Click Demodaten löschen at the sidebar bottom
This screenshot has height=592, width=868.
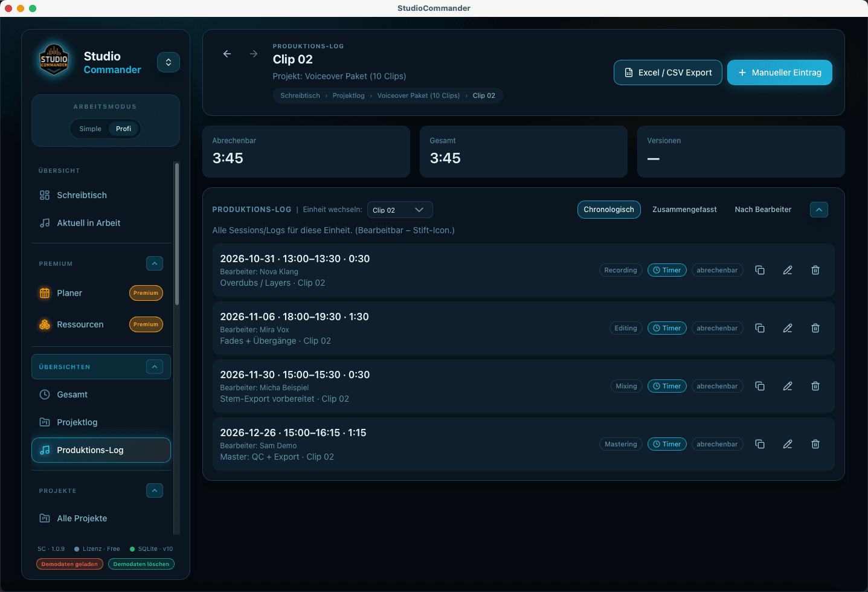(x=141, y=564)
